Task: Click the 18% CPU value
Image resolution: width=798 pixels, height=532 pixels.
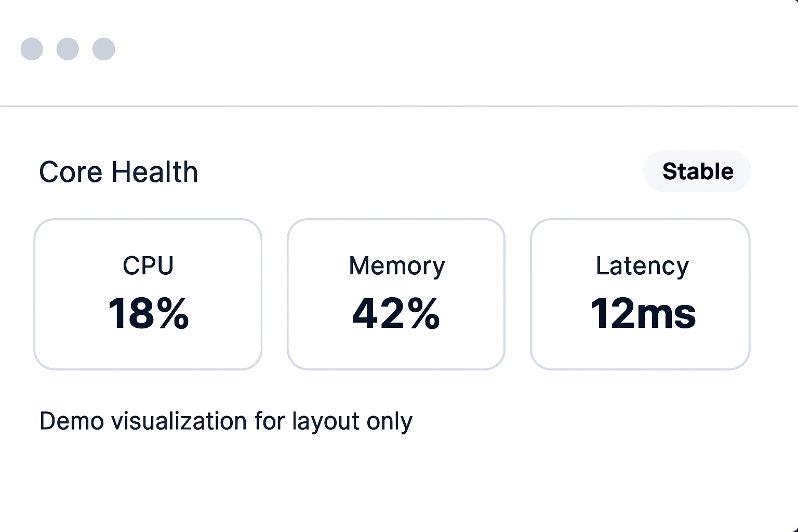Action: click(148, 313)
